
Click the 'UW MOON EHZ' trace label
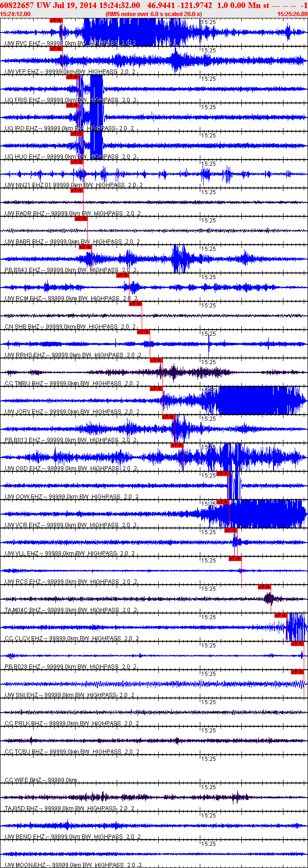25,865
